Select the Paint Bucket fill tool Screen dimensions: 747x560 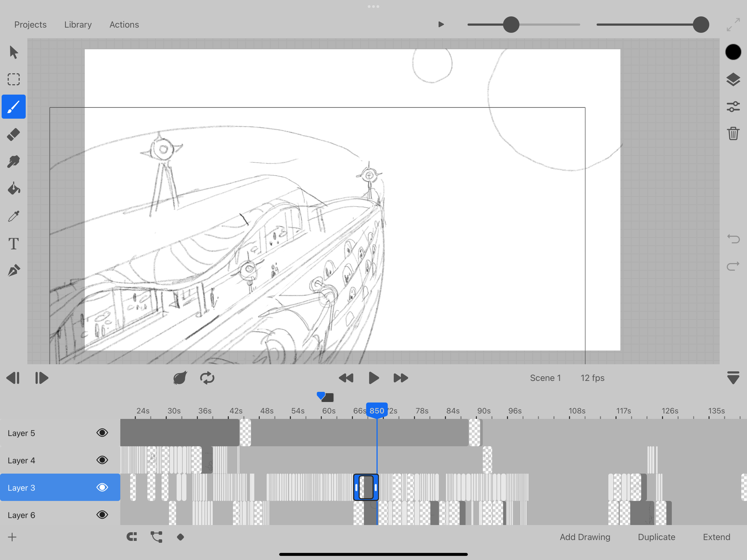(13, 189)
